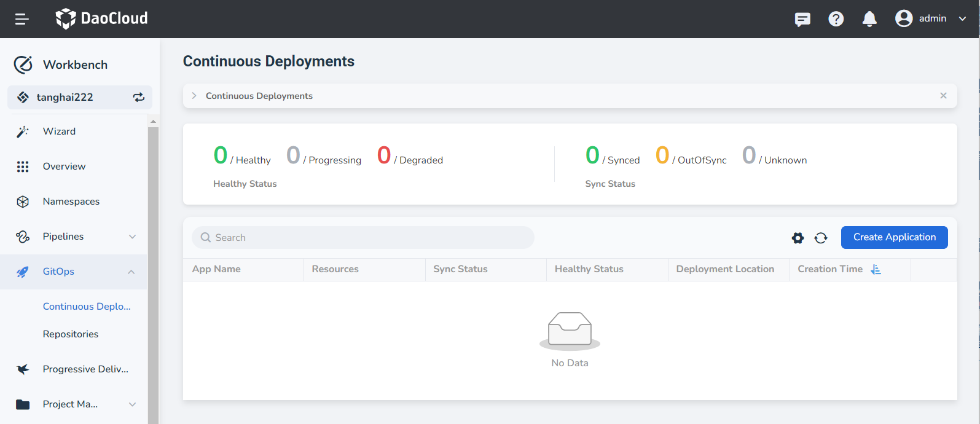Go to Namespaces in sidebar

point(71,202)
